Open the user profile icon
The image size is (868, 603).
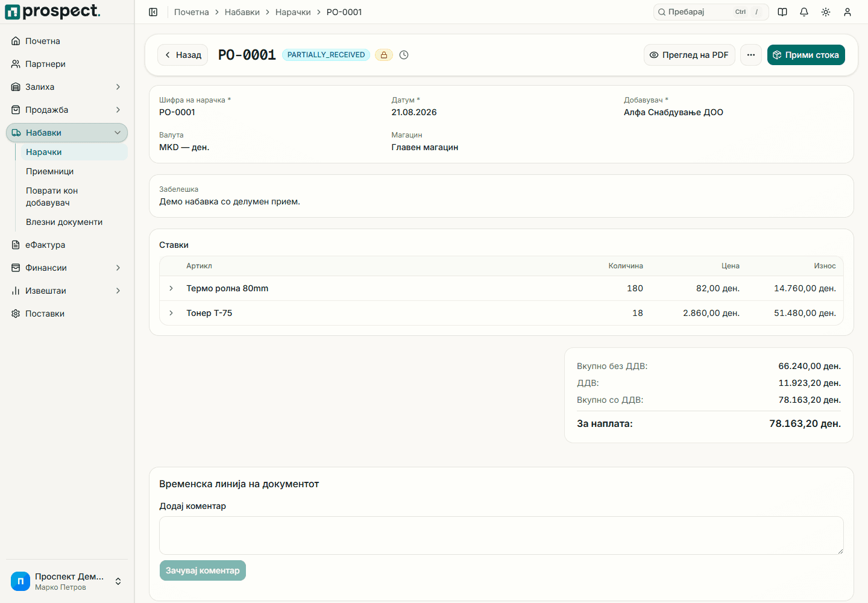pos(848,12)
